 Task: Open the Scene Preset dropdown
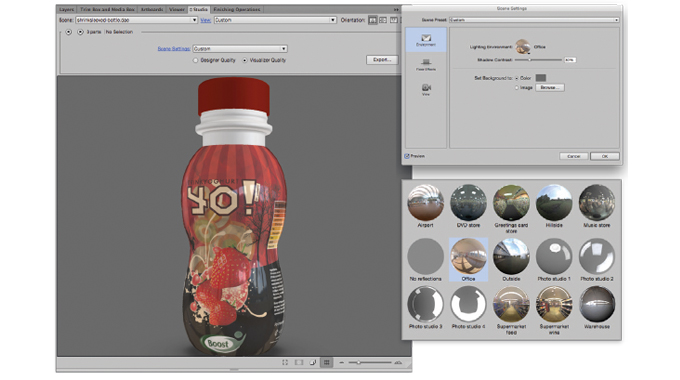point(534,20)
